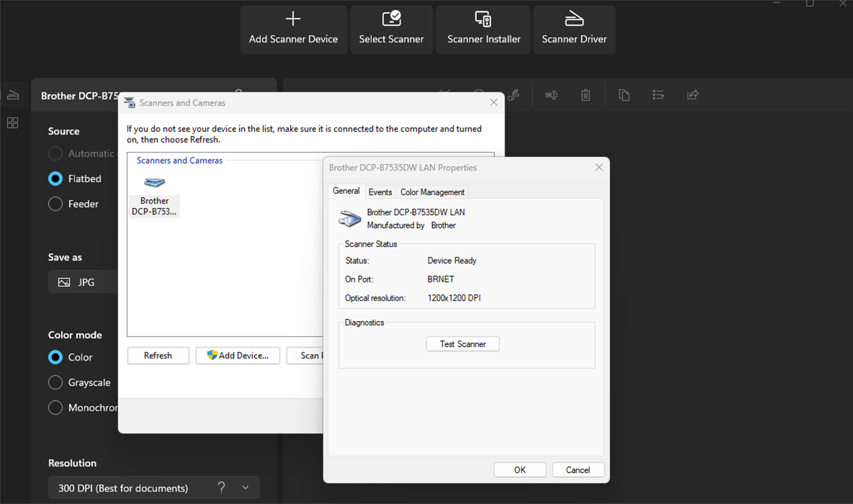Screen dimensions: 853x504
Task: Select the Scanners and Cameras tree node
Action: [179, 160]
